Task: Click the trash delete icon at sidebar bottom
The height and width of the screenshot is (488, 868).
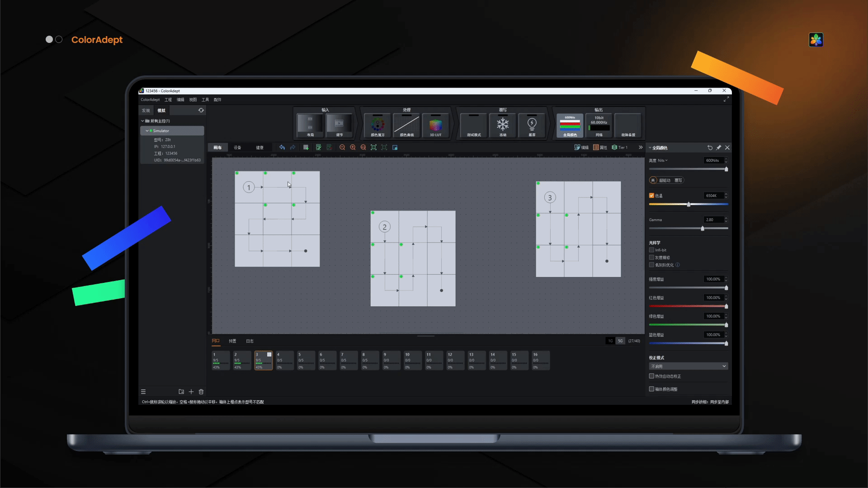Action: click(x=201, y=392)
